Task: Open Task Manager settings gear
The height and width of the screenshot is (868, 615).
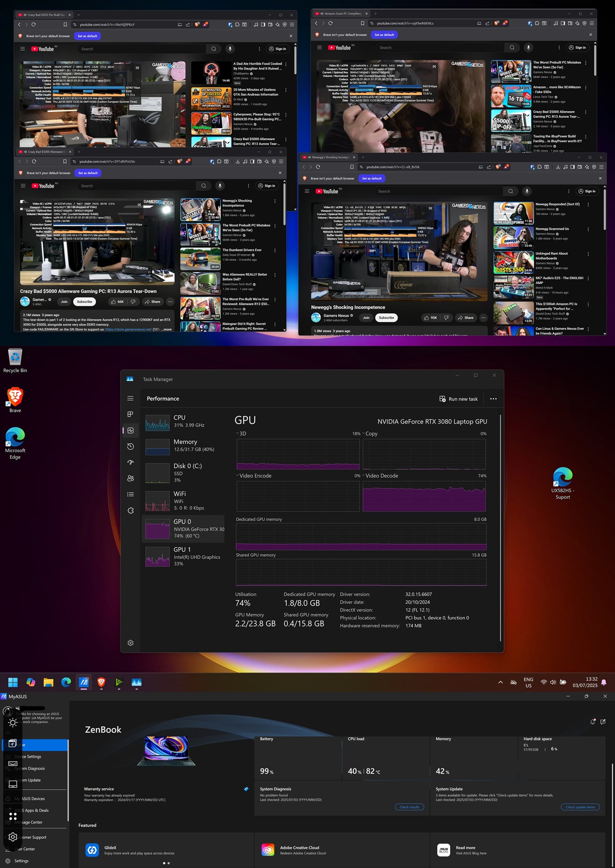Action: click(x=130, y=643)
